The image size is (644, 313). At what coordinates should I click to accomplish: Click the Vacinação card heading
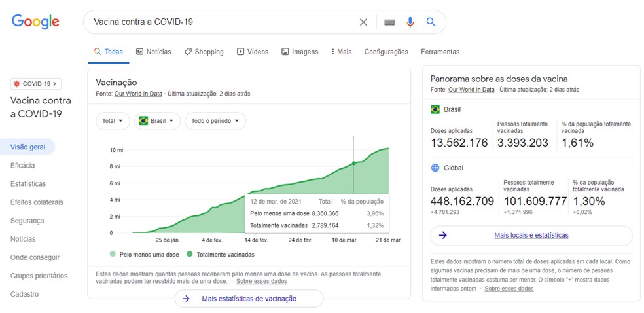[x=116, y=82]
